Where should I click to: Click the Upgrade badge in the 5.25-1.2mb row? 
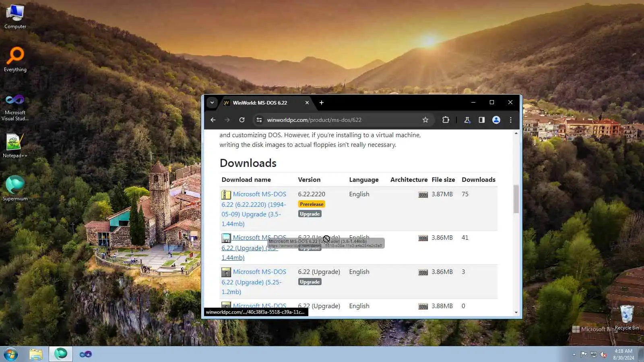pyautogui.click(x=310, y=282)
